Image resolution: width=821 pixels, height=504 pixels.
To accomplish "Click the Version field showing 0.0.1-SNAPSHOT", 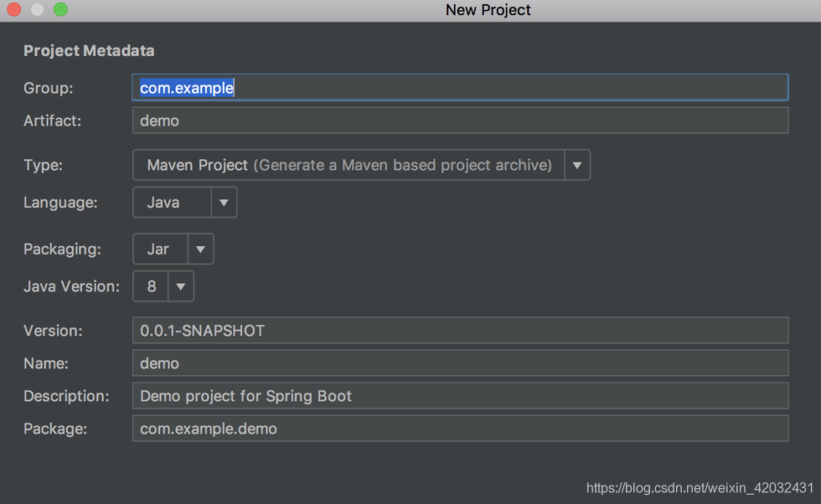I will pyautogui.click(x=459, y=331).
